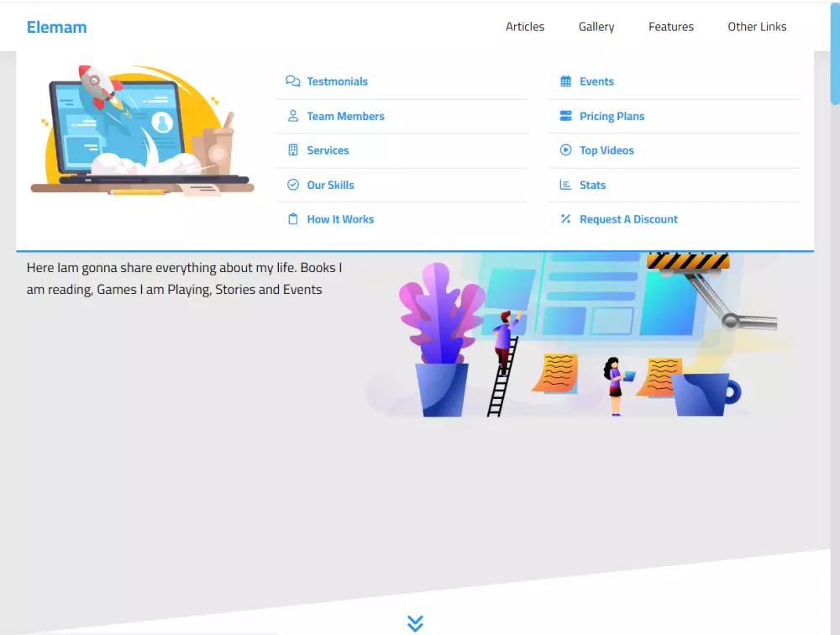Click the double-chevron scroll-down arrow
Screen dimensions: 840x635
click(415, 623)
